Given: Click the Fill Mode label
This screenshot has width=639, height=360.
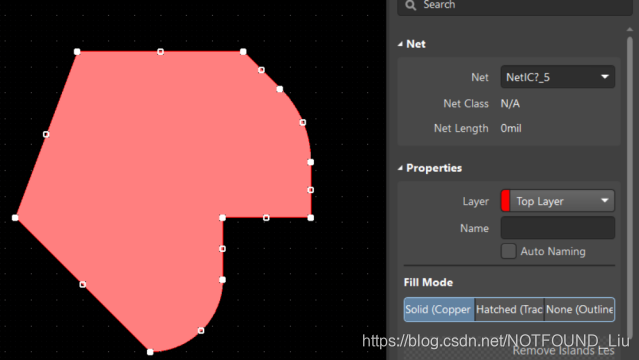Looking at the screenshot, I should [428, 283].
